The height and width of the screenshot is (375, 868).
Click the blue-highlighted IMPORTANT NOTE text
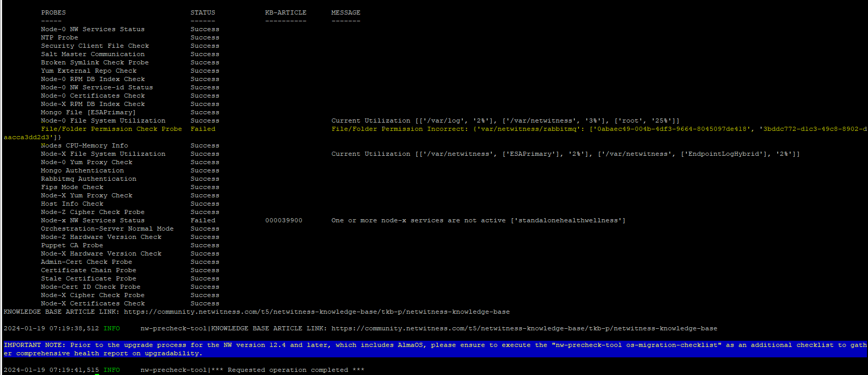tap(435, 349)
